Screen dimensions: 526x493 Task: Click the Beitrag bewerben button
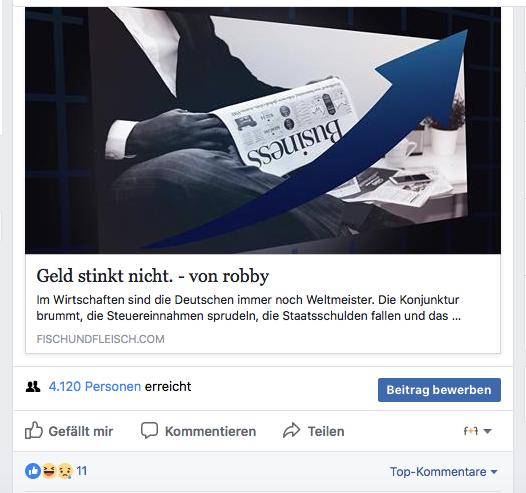tap(439, 390)
